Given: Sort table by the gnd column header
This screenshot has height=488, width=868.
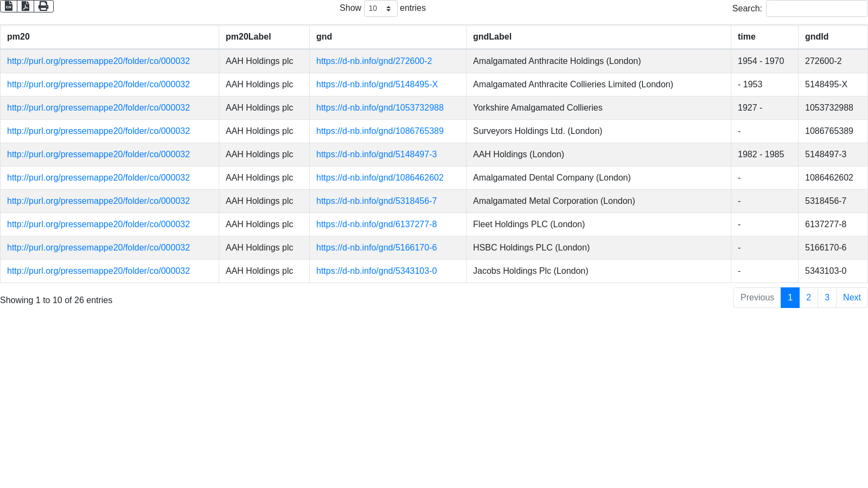Looking at the screenshot, I should pos(388,37).
